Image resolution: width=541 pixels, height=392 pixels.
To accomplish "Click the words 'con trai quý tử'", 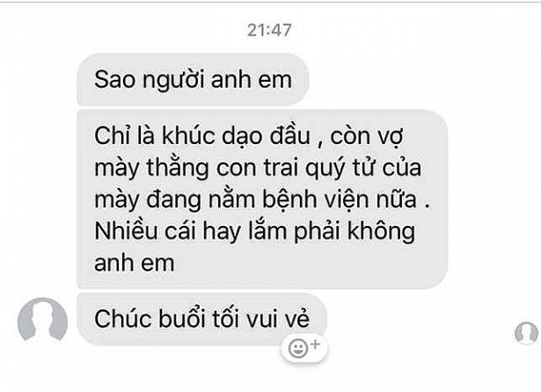I will pos(296,168).
